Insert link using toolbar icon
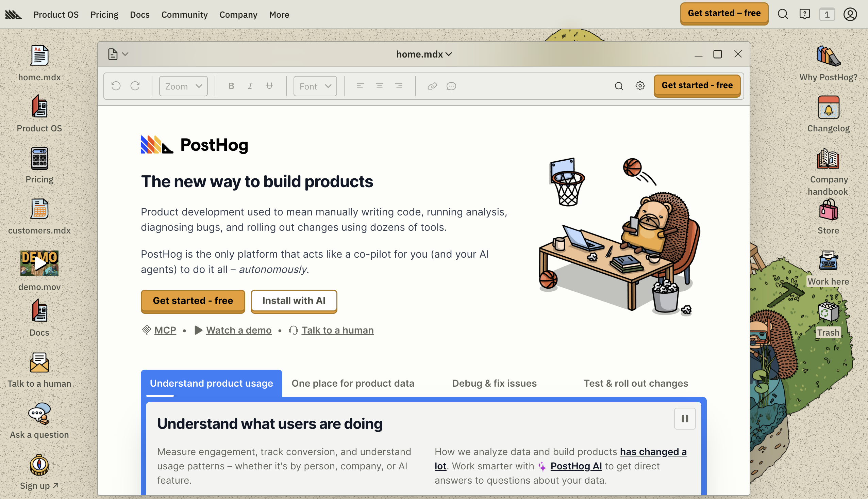 [x=432, y=86]
